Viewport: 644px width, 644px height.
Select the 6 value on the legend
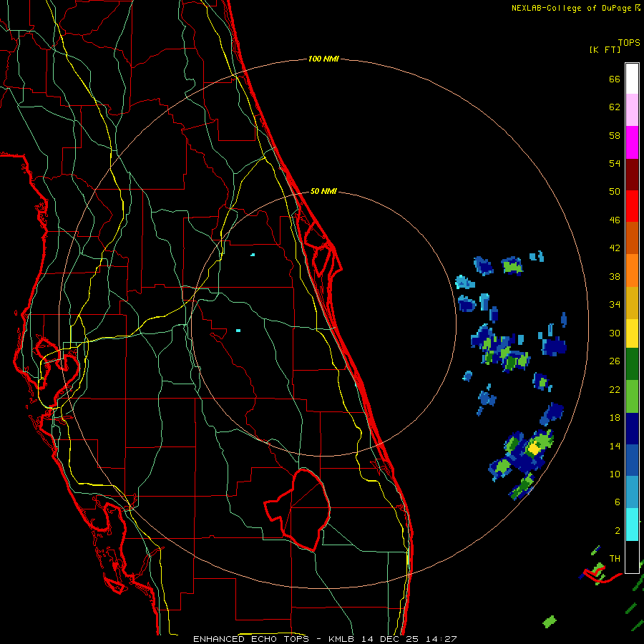coord(617,502)
